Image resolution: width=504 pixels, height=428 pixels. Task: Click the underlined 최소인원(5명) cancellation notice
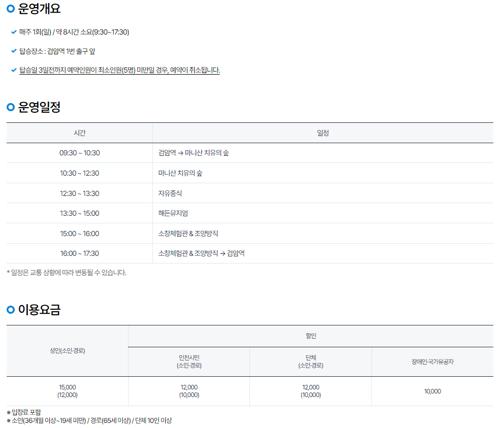pyautogui.click(x=119, y=70)
